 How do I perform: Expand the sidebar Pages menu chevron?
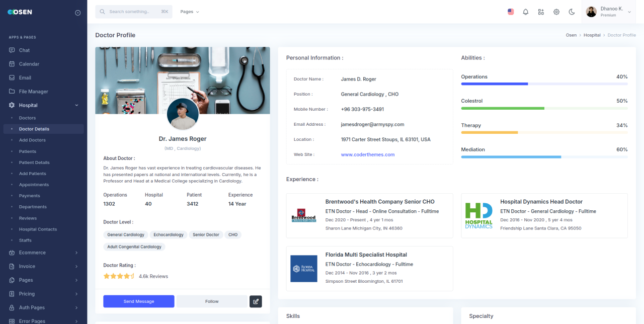coord(76,280)
